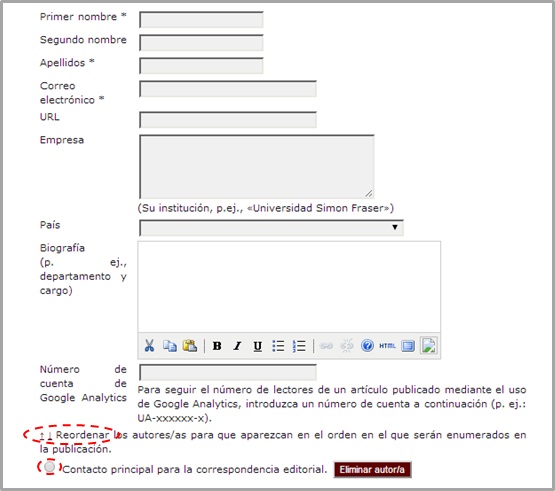Toggle italic formatting in biography editor
The width and height of the screenshot is (555, 491).
[x=237, y=346]
